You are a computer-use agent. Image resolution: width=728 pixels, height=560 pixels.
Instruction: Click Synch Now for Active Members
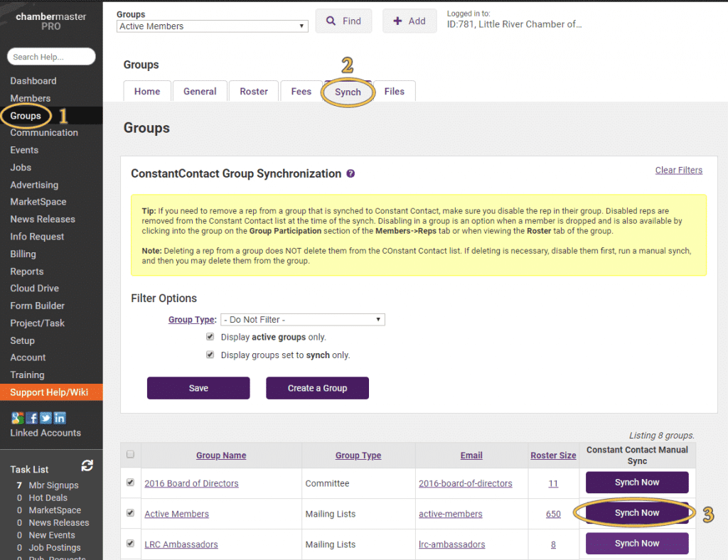[637, 512]
